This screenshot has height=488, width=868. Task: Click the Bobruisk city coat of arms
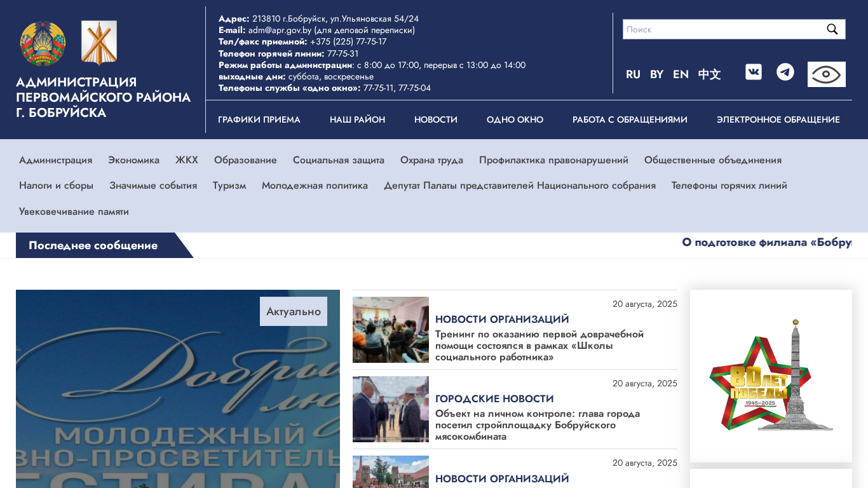(x=99, y=43)
